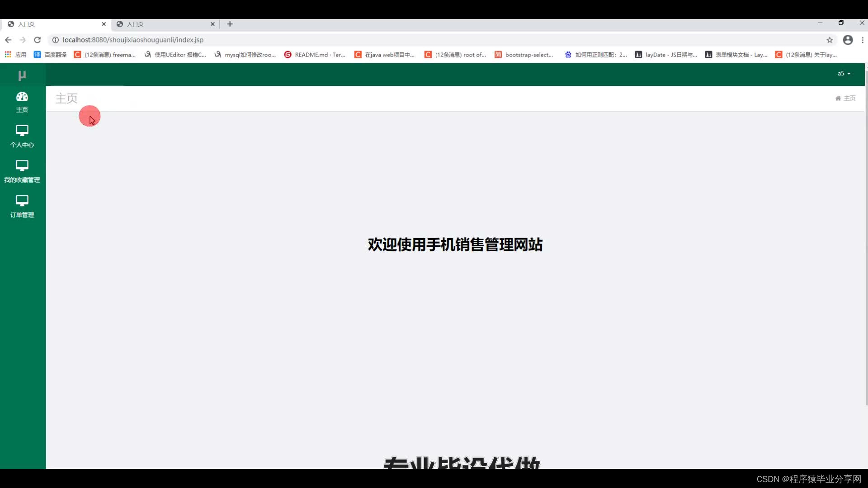Expand the a5 user dropdown
The image size is (868, 488).
(844, 73)
